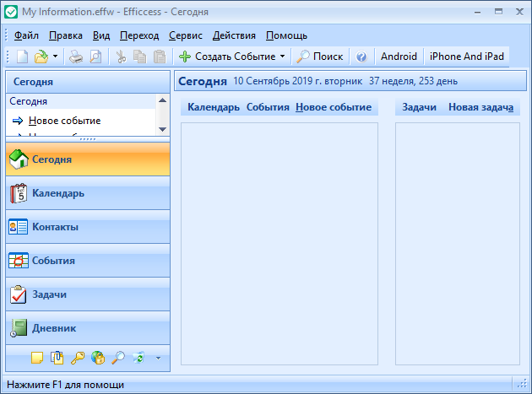
Task: Open the Recycle Bin icon in sidebar footer
Action: point(138,358)
